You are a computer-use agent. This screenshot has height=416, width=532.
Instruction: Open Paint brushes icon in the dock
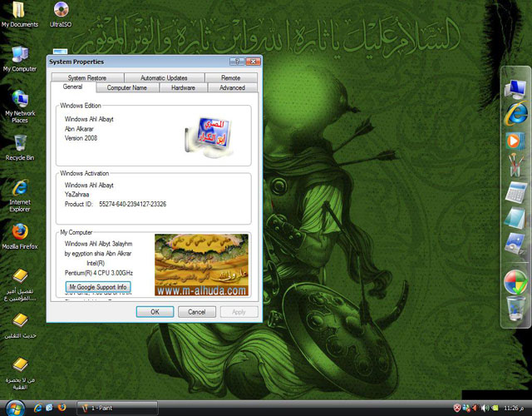(515, 165)
